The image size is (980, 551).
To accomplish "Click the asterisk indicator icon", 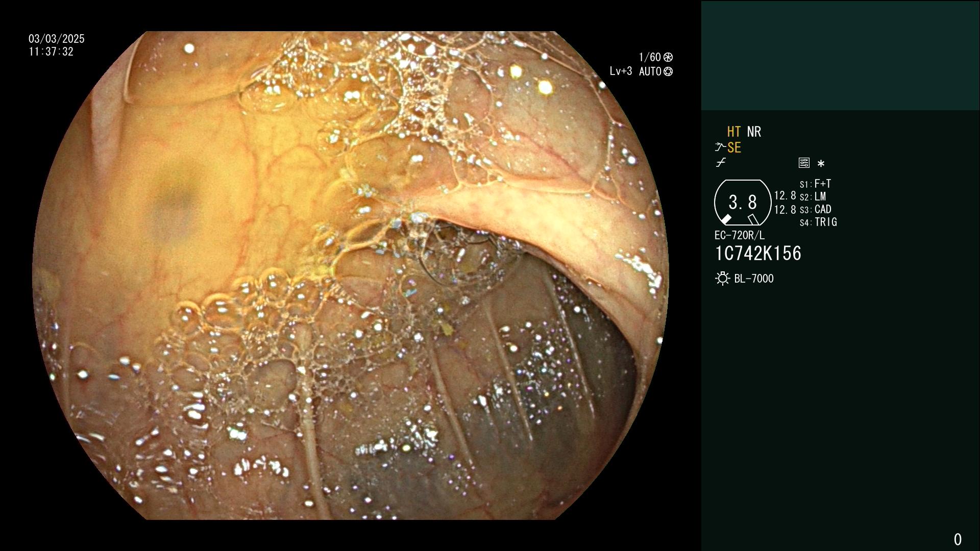I will (821, 164).
